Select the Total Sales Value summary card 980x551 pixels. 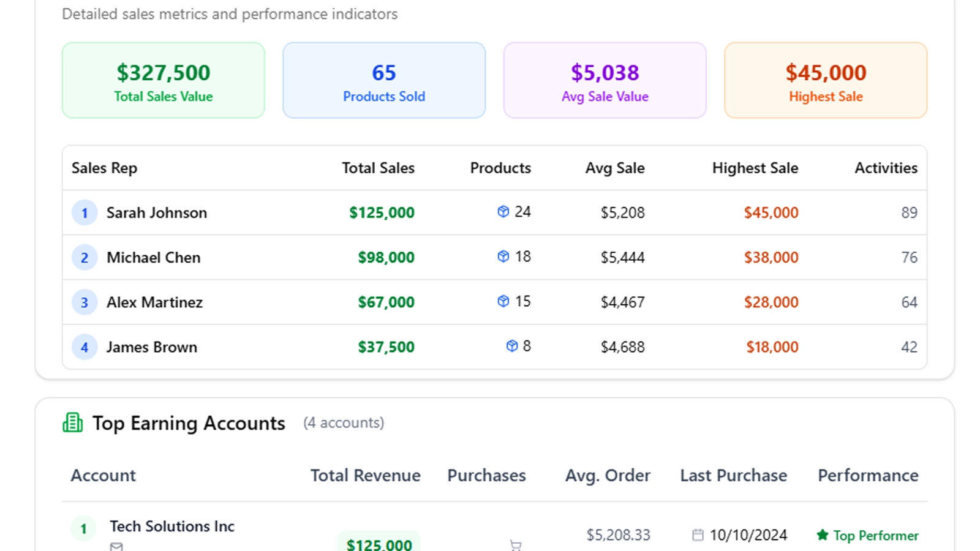pyautogui.click(x=164, y=80)
